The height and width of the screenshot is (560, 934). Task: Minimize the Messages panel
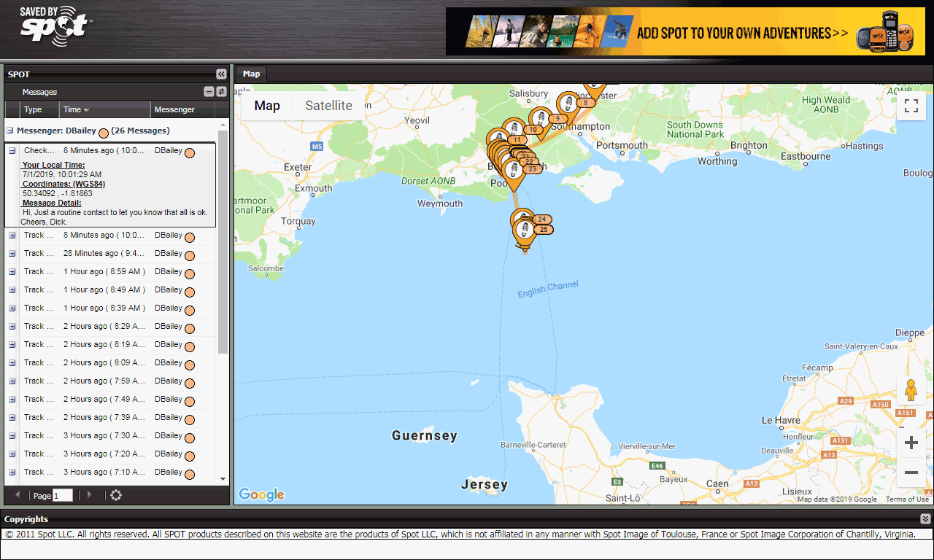(209, 92)
